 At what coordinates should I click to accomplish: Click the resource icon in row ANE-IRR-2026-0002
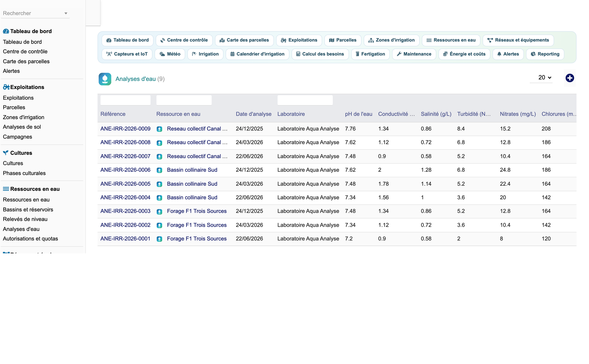point(160,225)
